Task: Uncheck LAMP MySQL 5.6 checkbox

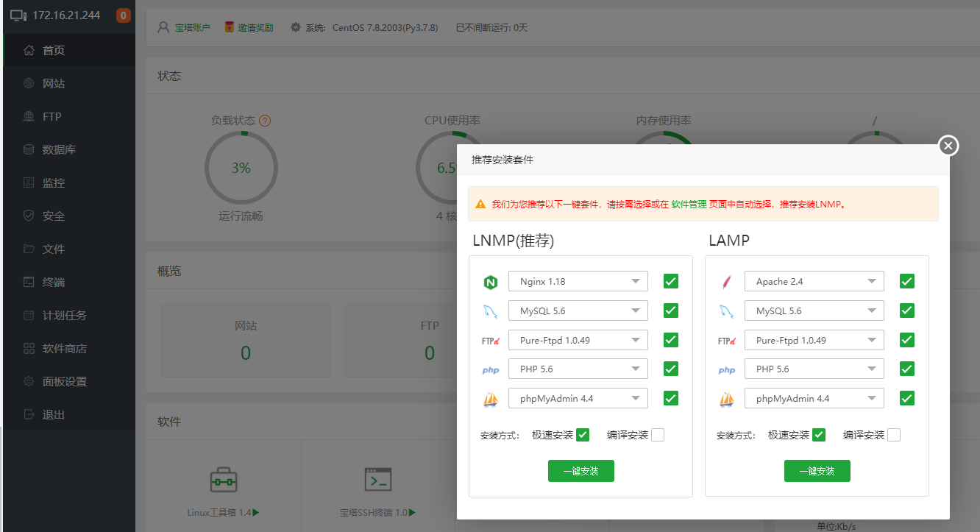Action: tap(907, 311)
